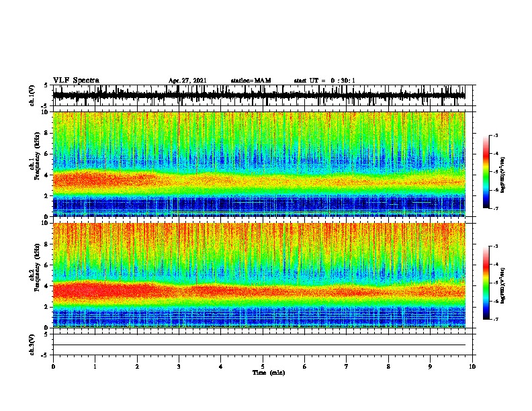The height and width of the screenshot is (411, 532).
Task: Click the time axis tick label "0"
Action: coord(53,367)
